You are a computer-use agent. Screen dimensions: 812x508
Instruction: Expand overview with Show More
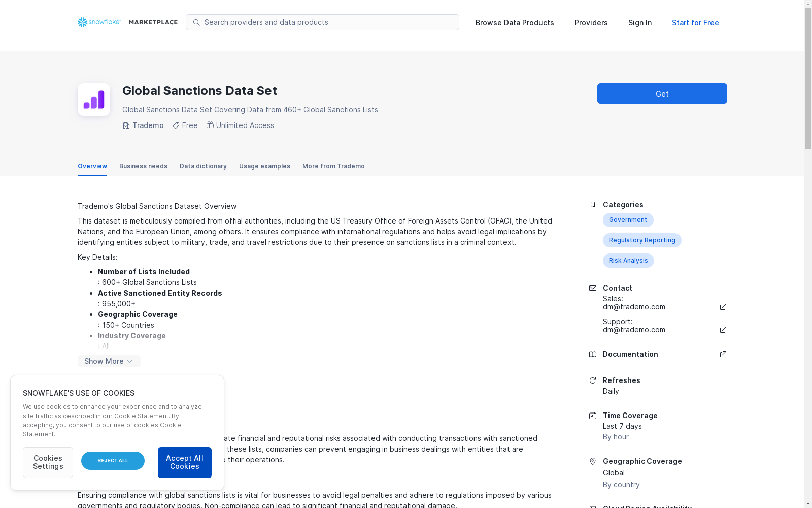click(109, 361)
